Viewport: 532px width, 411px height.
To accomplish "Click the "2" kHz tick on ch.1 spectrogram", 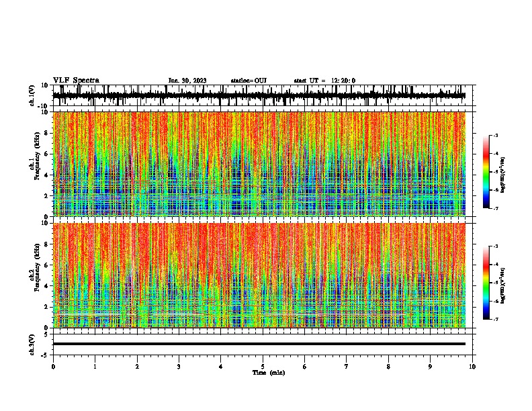I will 46,196.
